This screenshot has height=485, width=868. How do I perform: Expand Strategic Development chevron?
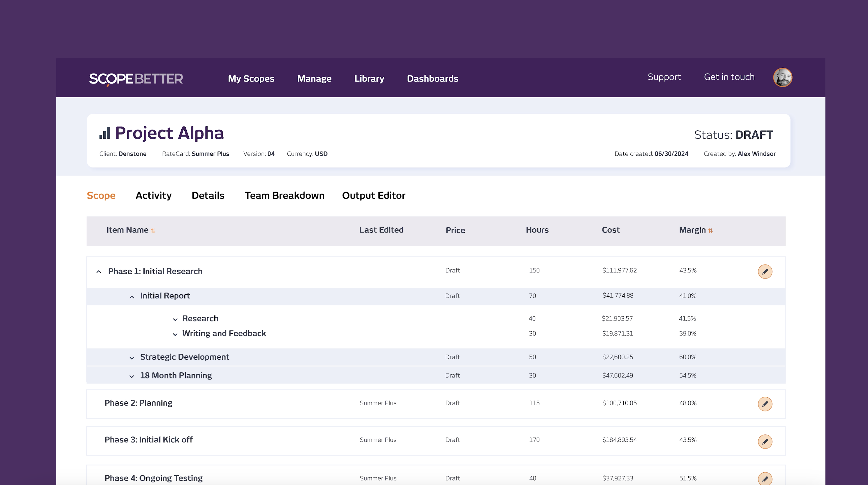coord(132,358)
